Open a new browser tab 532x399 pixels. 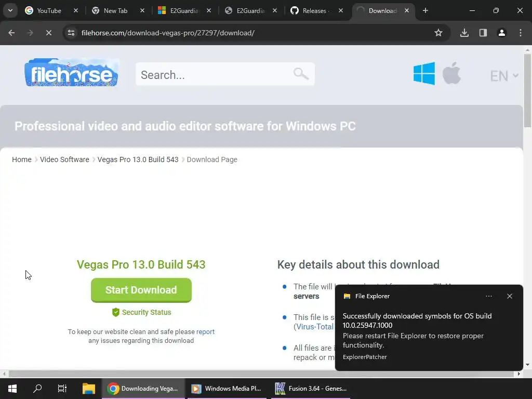[425, 10]
